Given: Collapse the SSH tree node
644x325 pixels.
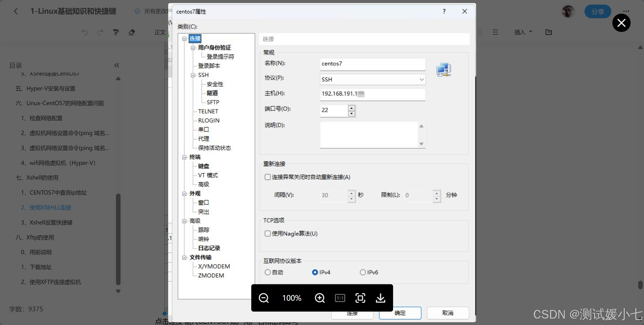Looking at the screenshot, I should click(x=193, y=75).
